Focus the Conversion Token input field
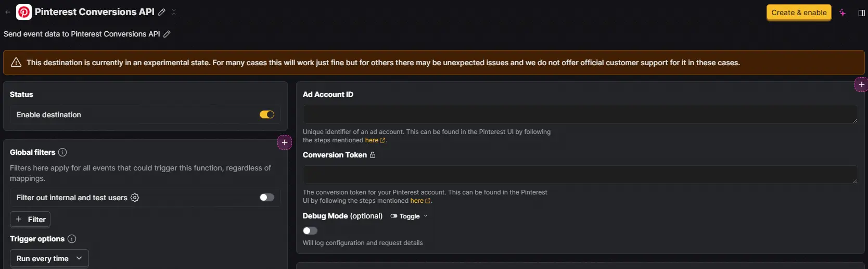Image resolution: width=868 pixels, height=269 pixels. pyautogui.click(x=580, y=175)
